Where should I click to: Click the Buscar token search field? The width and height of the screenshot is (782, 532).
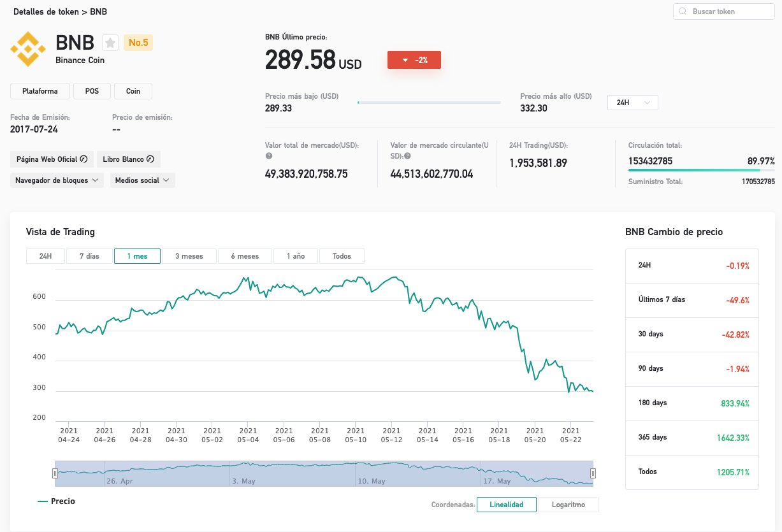pos(724,11)
